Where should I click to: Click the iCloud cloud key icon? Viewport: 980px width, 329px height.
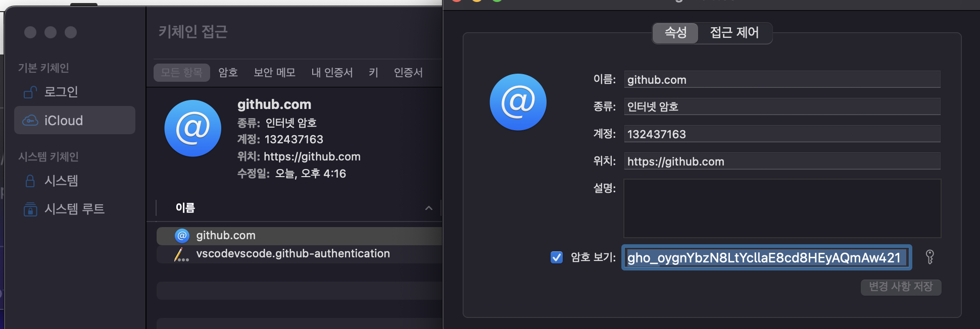coord(30,121)
